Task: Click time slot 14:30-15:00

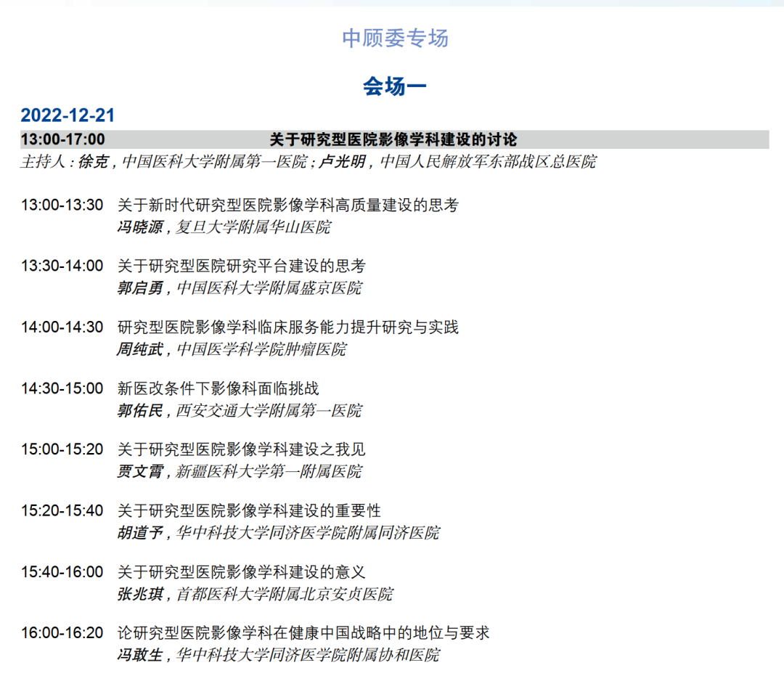Action: [62, 388]
